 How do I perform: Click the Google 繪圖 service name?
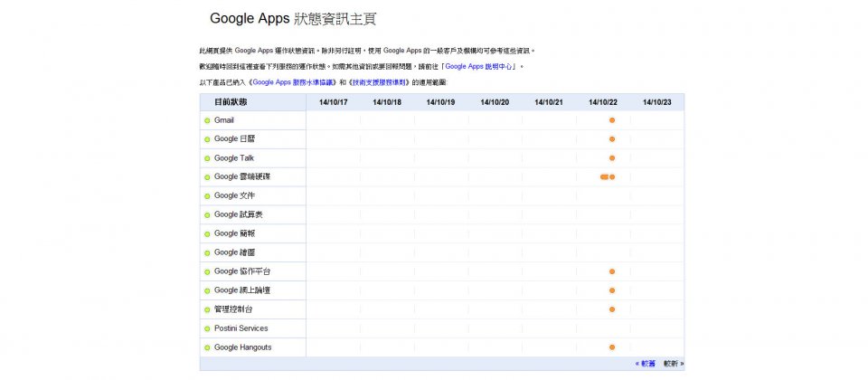pyautogui.click(x=235, y=252)
